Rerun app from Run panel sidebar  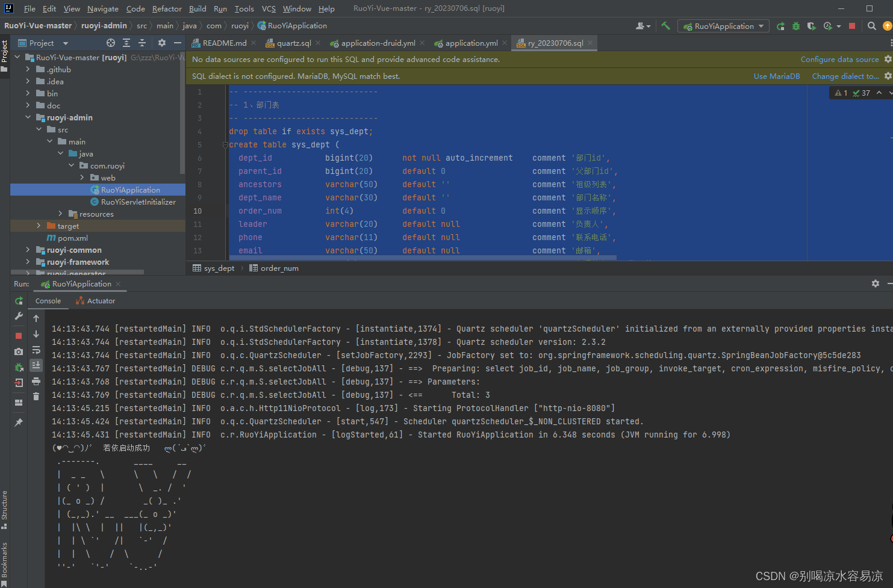point(19,301)
